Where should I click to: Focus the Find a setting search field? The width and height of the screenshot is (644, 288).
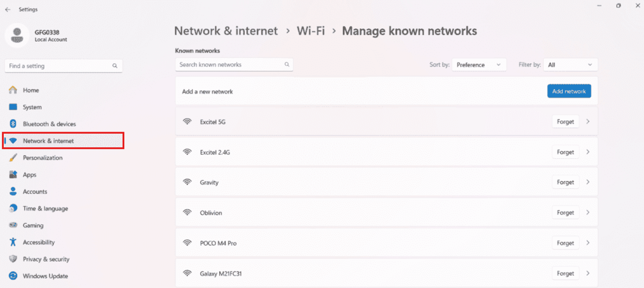click(x=59, y=66)
